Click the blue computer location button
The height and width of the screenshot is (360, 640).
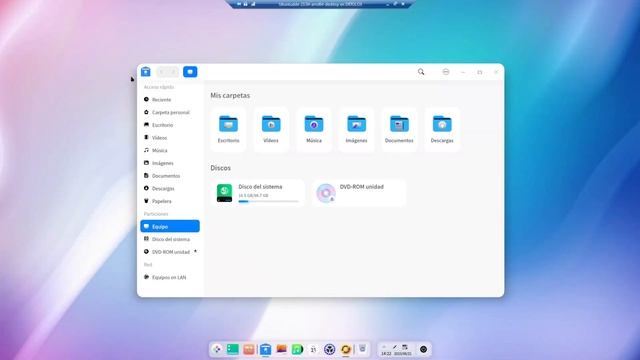pos(190,72)
